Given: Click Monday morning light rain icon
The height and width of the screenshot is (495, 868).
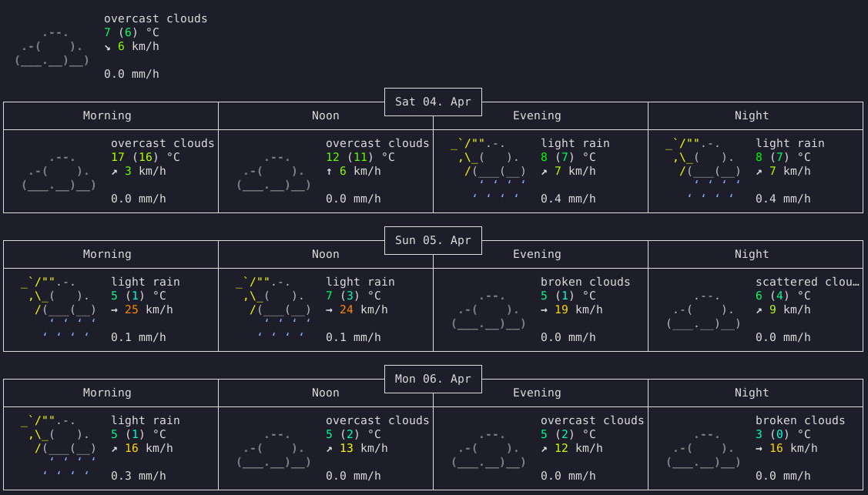Looking at the screenshot, I should 59,448.
